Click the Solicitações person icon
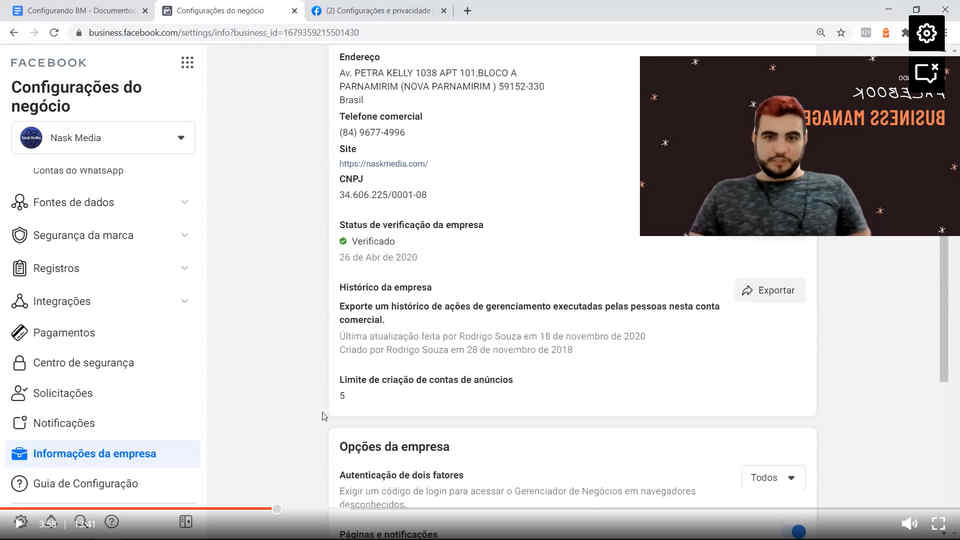 coord(20,393)
